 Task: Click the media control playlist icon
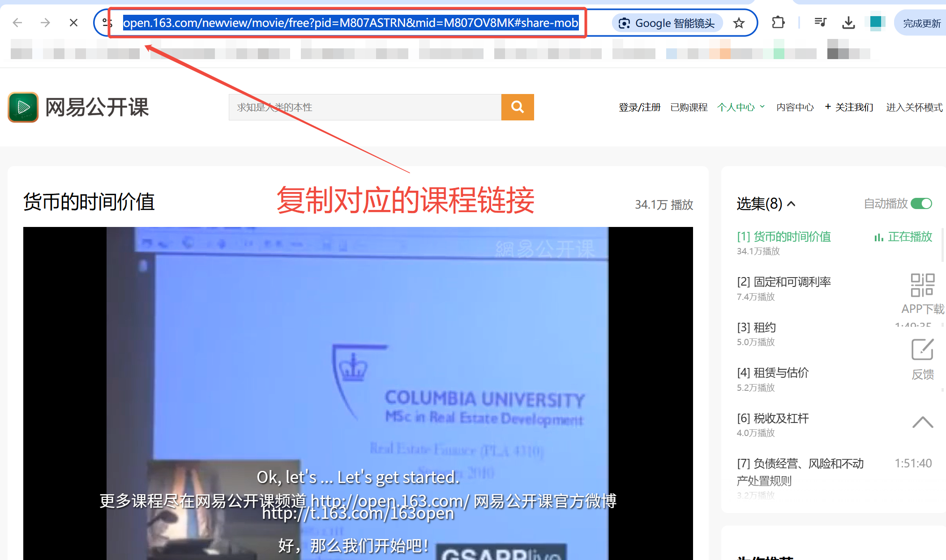pos(820,22)
